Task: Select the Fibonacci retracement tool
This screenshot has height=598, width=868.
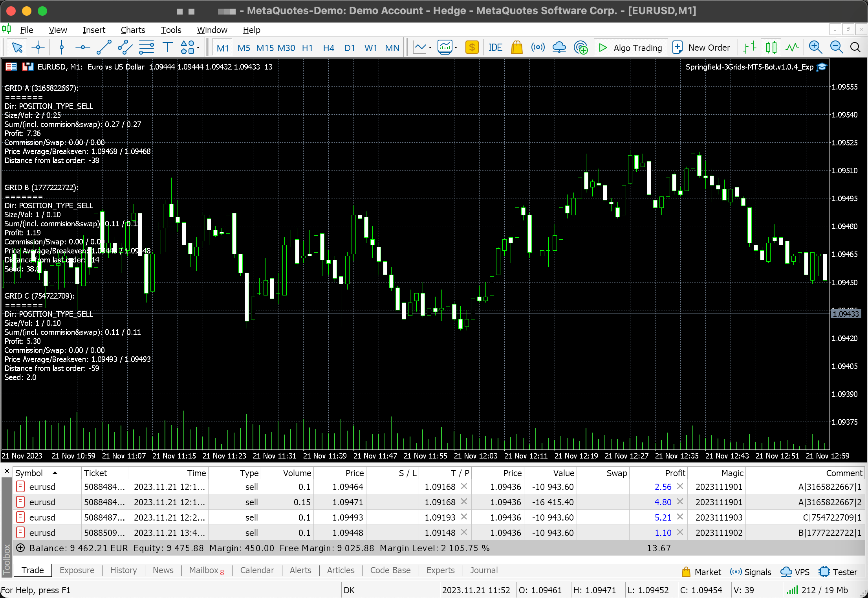Action: tap(146, 48)
